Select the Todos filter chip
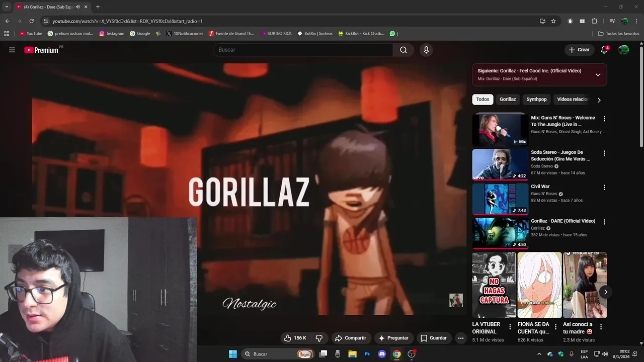Screen dimensions: 644x362 482,100
